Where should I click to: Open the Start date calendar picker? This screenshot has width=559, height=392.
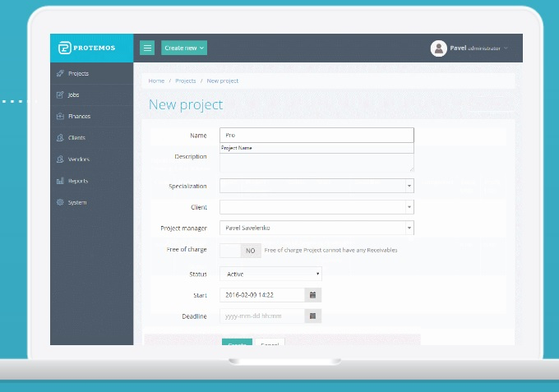313,295
